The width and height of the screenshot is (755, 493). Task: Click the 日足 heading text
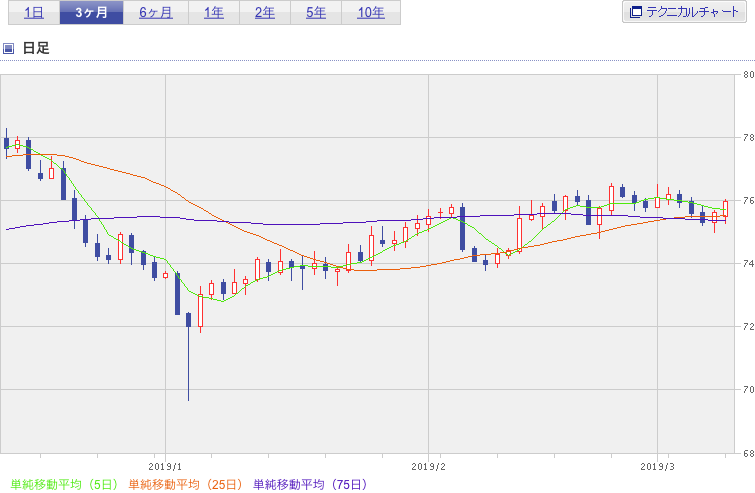coord(36,48)
